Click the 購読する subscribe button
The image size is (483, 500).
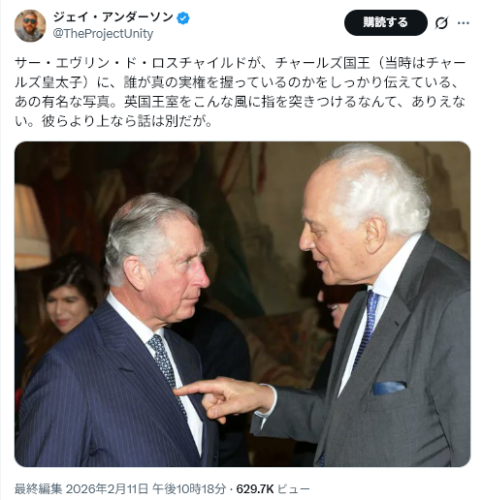click(x=385, y=23)
